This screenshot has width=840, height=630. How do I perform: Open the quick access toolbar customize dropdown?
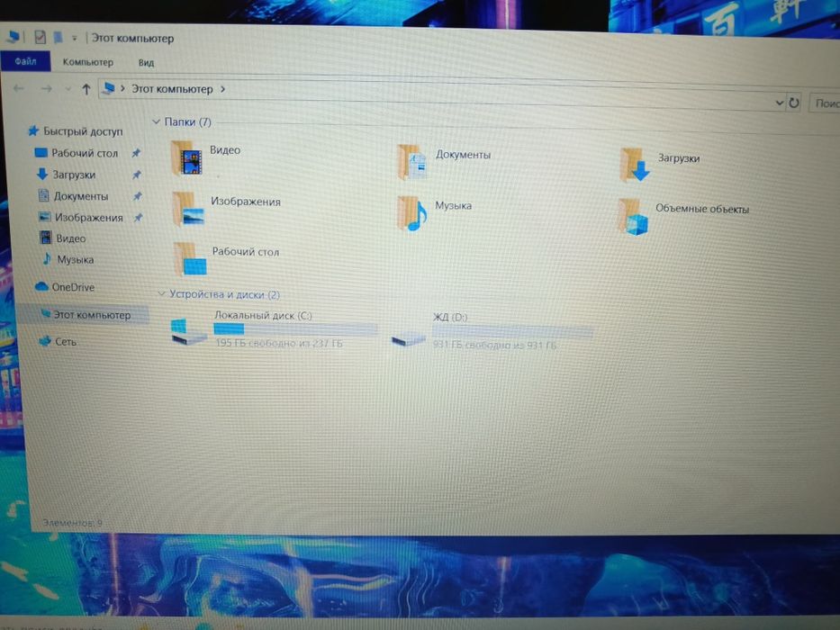coord(75,38)
